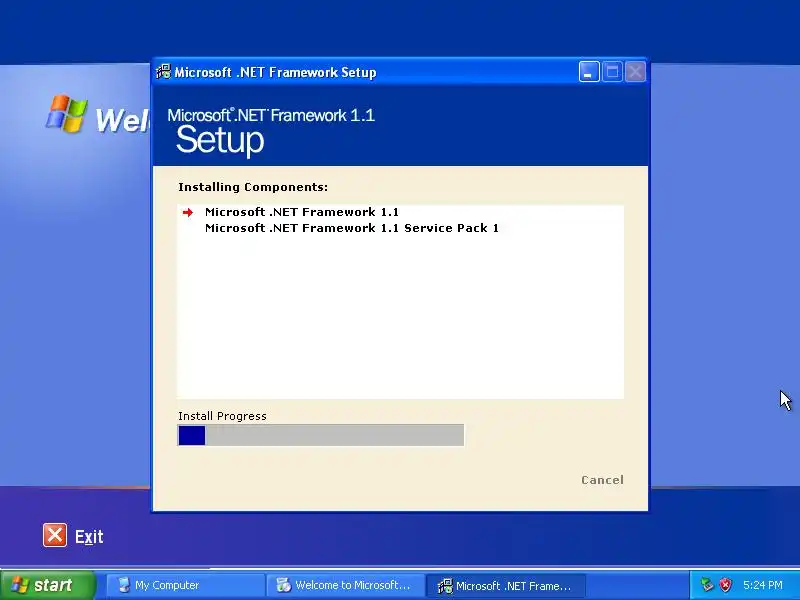800x600 pixels.
Task: Click the 'Install Progress' label
Action: click(x=222, y=416)
